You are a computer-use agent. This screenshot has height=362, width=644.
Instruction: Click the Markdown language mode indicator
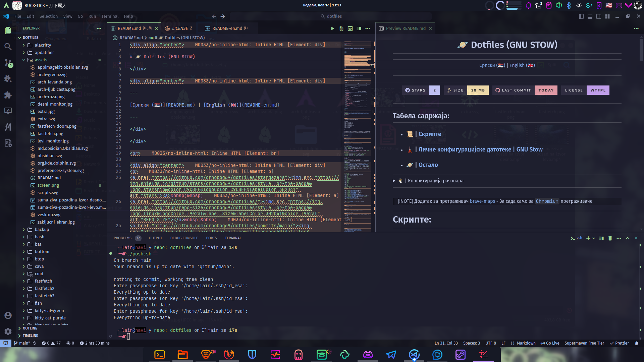[526, 343]
